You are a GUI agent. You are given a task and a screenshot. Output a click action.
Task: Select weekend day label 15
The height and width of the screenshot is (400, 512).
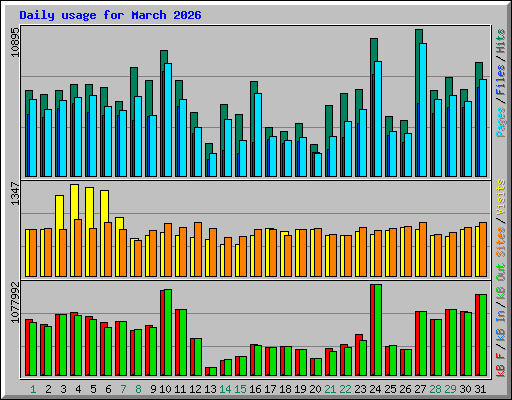240,389
